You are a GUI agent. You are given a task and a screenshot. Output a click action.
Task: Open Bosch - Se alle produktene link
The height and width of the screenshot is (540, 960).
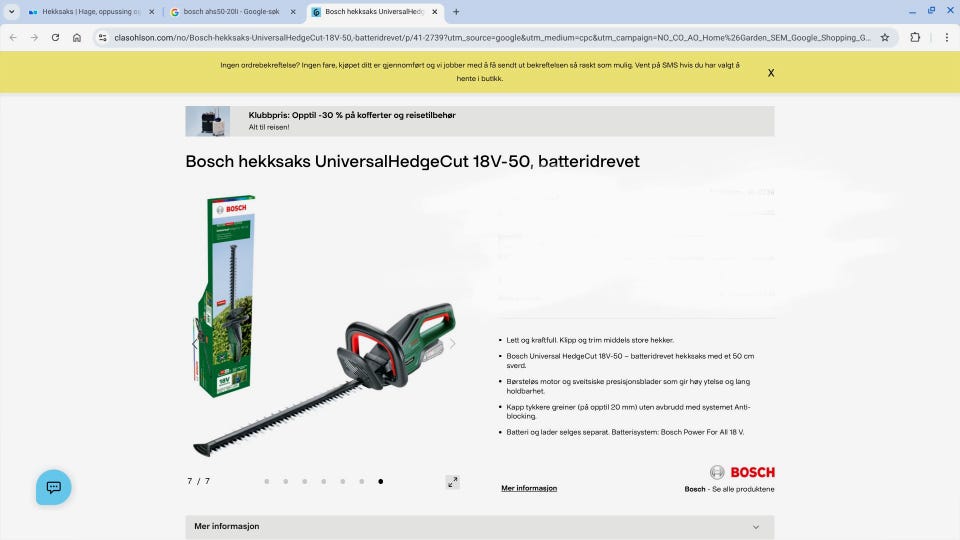coord(729,489)
